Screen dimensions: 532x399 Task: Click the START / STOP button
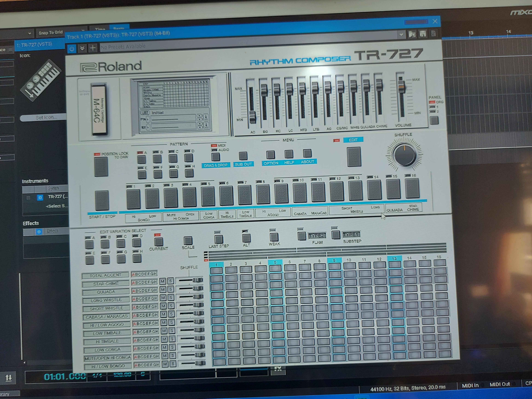click(102, 200)
